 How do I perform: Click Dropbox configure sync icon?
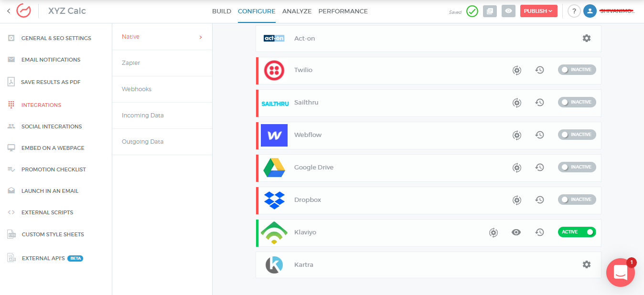click(x=517, y=200)
